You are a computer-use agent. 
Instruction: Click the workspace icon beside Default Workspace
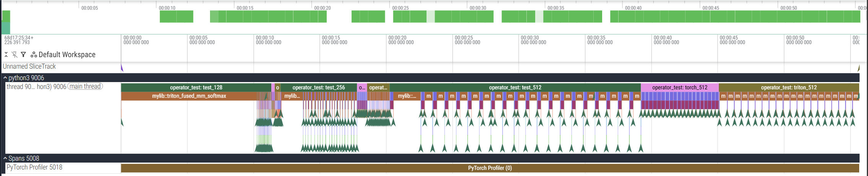(x=34, y=55)
